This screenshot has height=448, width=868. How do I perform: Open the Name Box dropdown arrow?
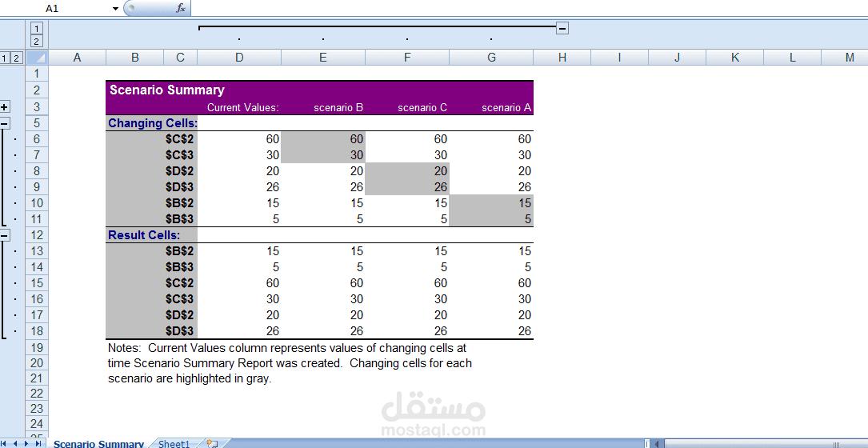pos(115,8)
